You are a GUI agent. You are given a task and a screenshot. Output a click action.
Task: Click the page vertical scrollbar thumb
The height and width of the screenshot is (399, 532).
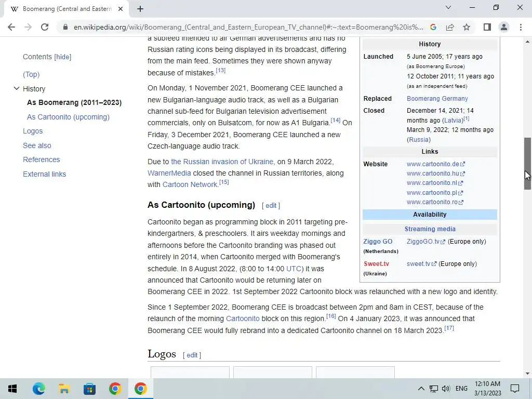point(528,164)
